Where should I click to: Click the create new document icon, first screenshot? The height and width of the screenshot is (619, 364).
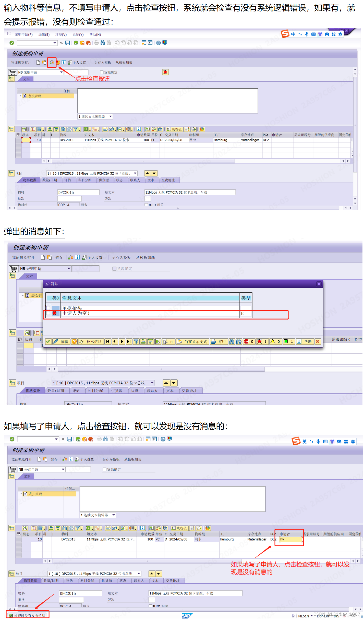38,62
